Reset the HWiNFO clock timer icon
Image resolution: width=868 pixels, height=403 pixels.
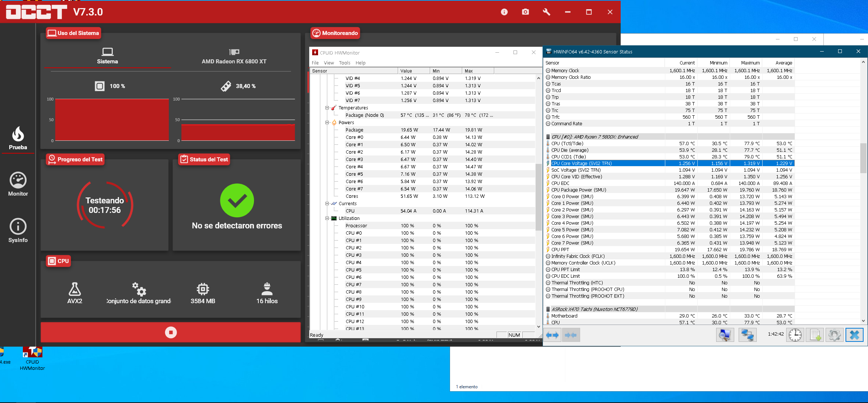795,335
